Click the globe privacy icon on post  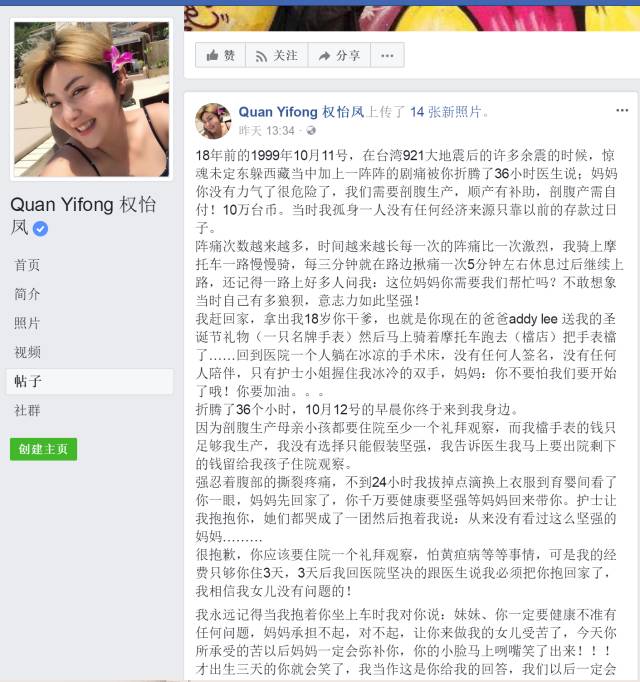coord(311,130)
